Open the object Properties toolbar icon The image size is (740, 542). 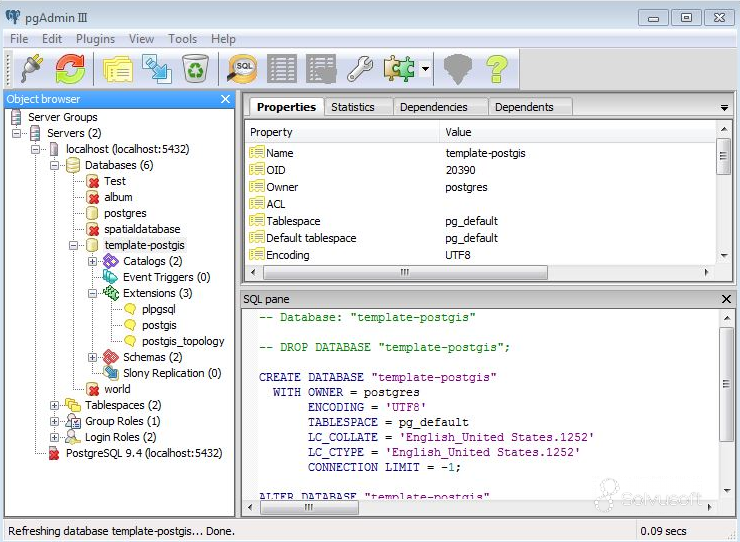click(x=118, y=69)
